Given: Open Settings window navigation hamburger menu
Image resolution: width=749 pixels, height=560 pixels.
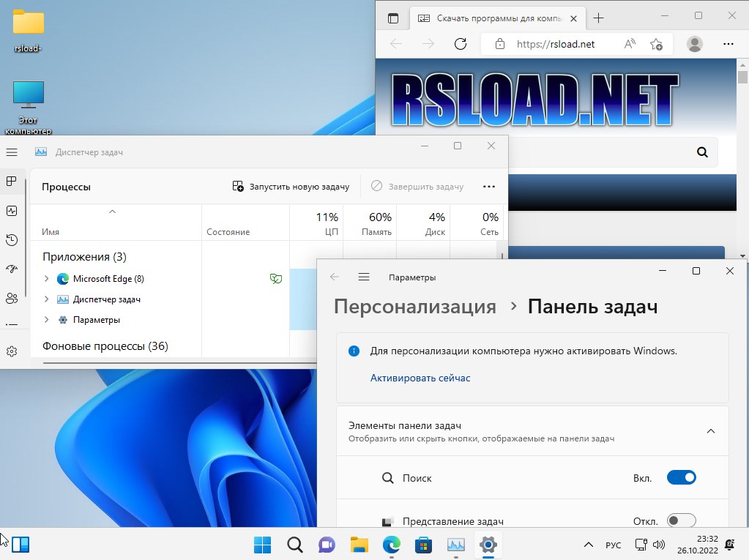Looking at the screenshot, I should [364, 277].
